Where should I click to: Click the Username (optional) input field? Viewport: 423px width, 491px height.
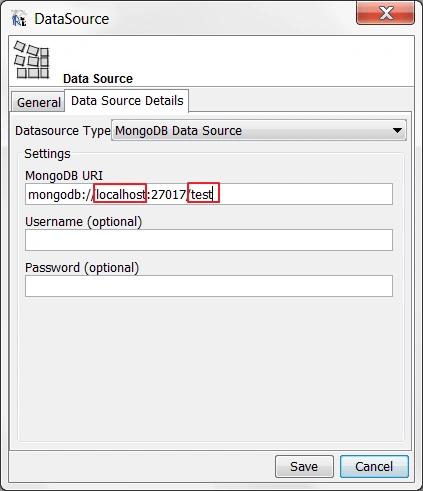click(209, 240)
